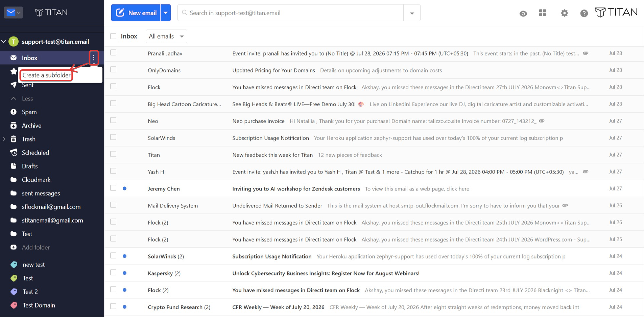Open the Titan New feedback email

click(374, 155)
